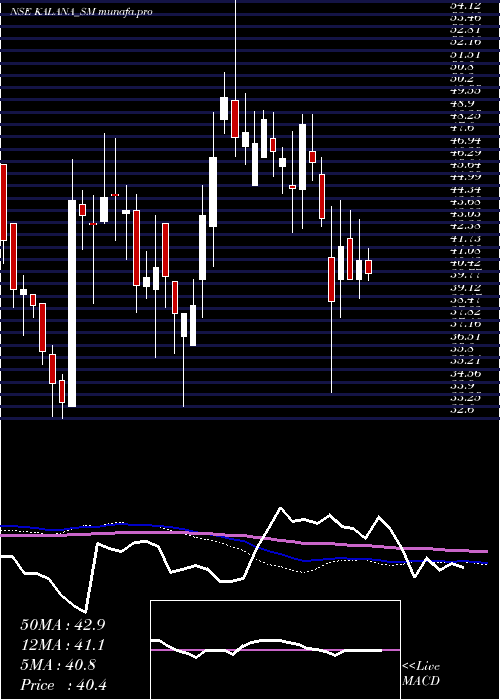
Task: Click the 48.9 price axis label
Action: click(464, 103)
